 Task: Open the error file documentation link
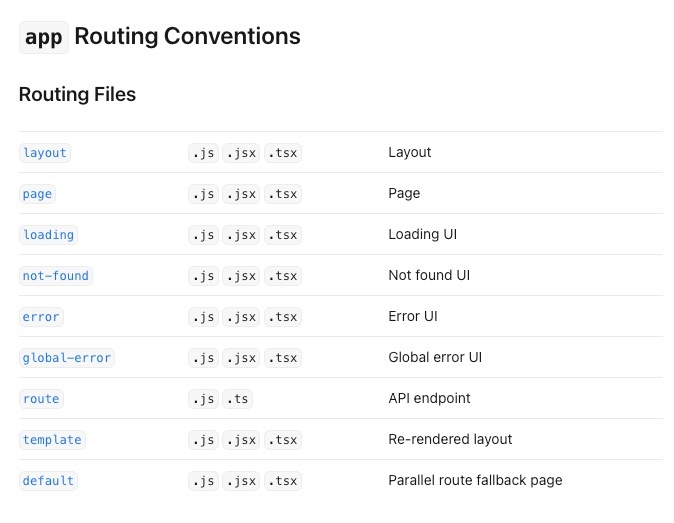pos(41,317)
